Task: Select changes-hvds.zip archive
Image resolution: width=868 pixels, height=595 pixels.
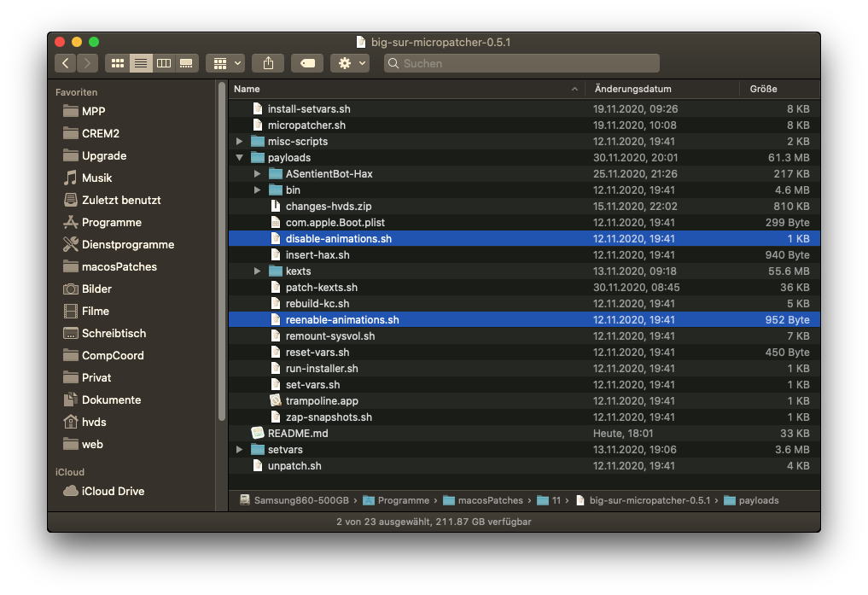Action: [x=524, y=206]
